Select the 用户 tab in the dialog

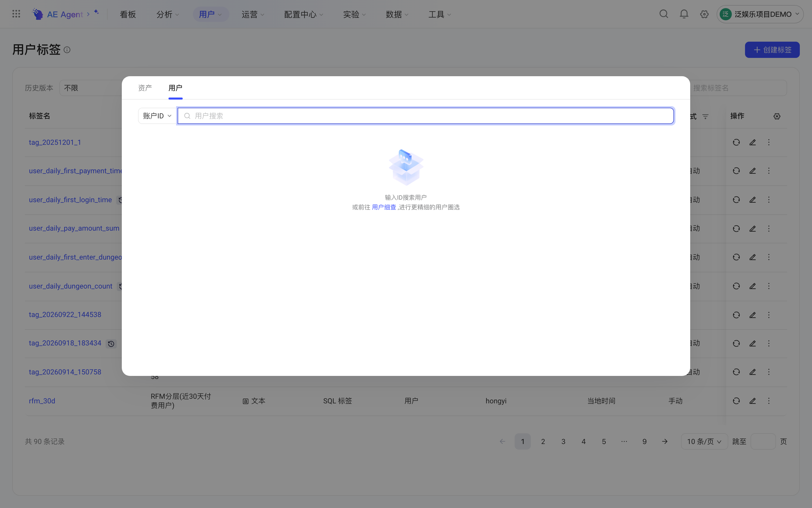(x=175, y=88)
